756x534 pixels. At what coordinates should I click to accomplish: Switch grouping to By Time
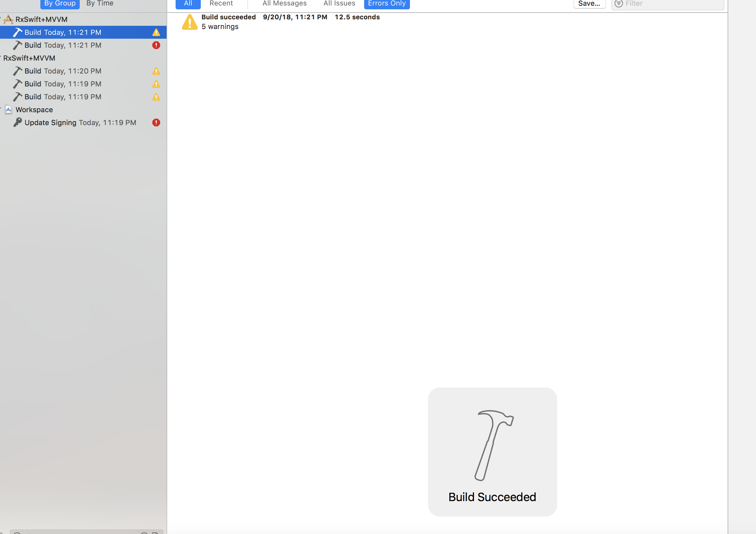[x=100, y=4]
